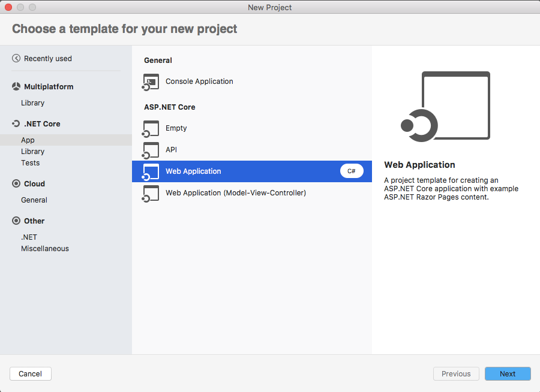Select Tests under .NET Core
Screen dimensions: 540x392
[x=31, y=163]
